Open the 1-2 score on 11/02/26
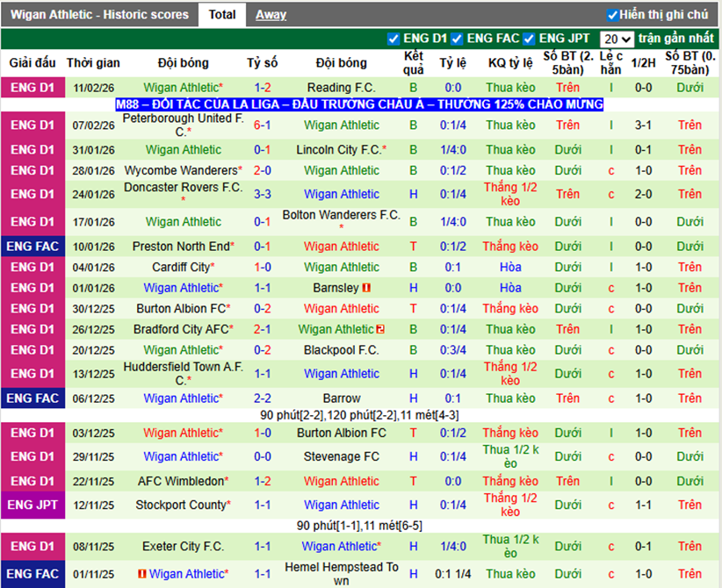 263,88
